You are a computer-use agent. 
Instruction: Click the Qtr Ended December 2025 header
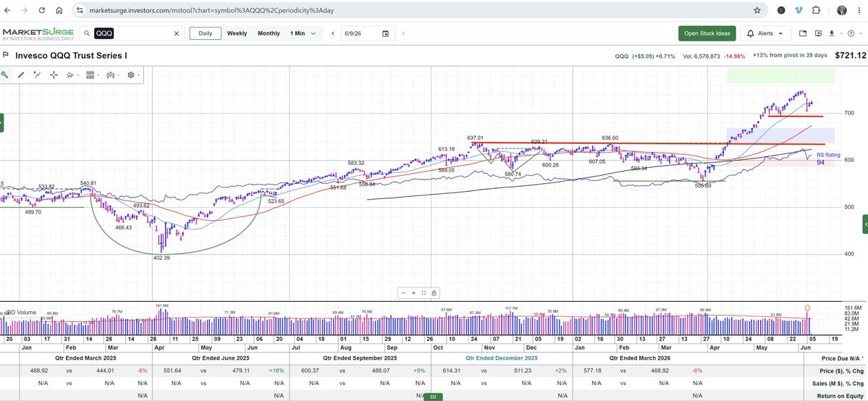[502, 358]
